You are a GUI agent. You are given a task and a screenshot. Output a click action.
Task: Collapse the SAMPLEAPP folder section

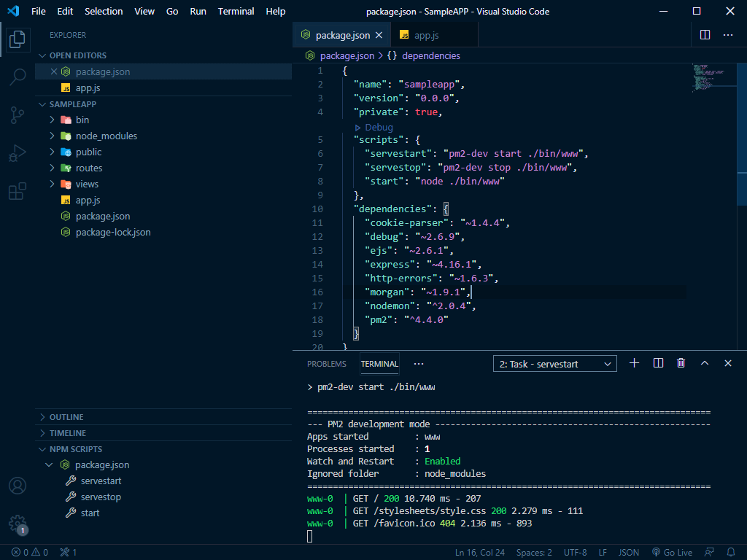coord(42,104)
